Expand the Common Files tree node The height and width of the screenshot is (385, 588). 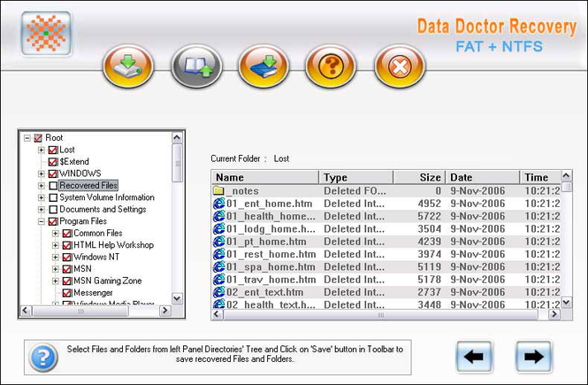click(x=56, y=234)
